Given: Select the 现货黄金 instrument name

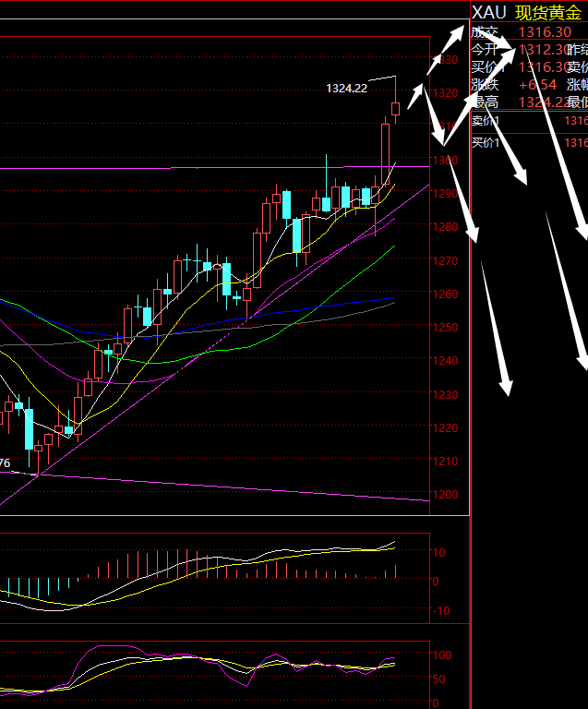Looking at the screenshot, I should point(548,13).
